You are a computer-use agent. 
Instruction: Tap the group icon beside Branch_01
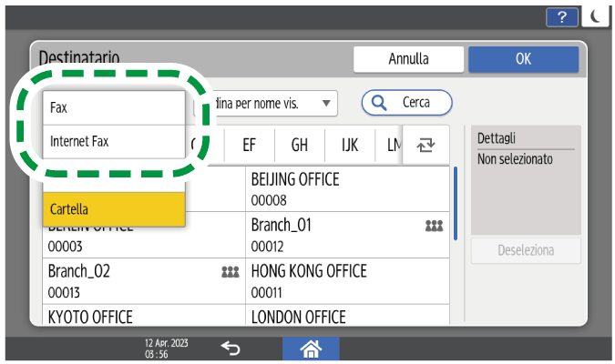pyautogui.click(x=434, y=225)
